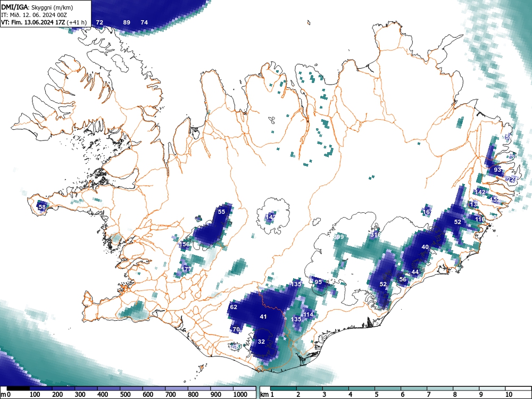The image size is (532, 399).
Task: Click the '6' label on the km legend
Action: point(402,394)
